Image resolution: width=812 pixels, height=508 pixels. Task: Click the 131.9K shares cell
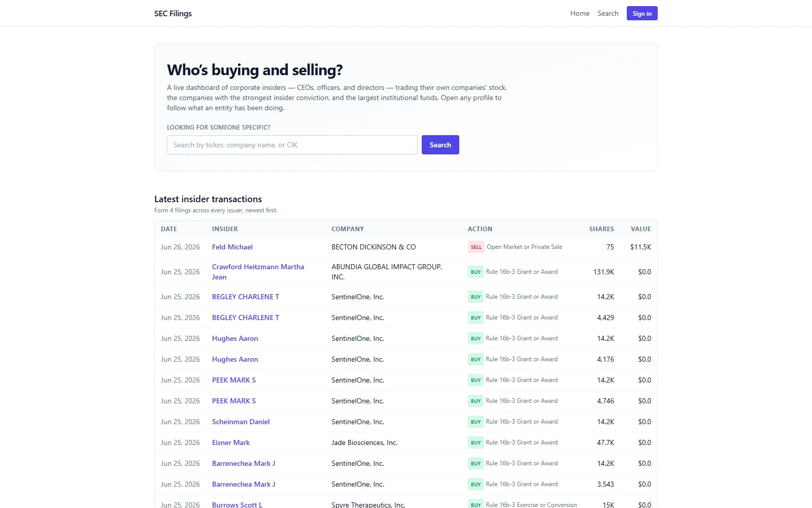pyautogui.click(x=603, y=272)
